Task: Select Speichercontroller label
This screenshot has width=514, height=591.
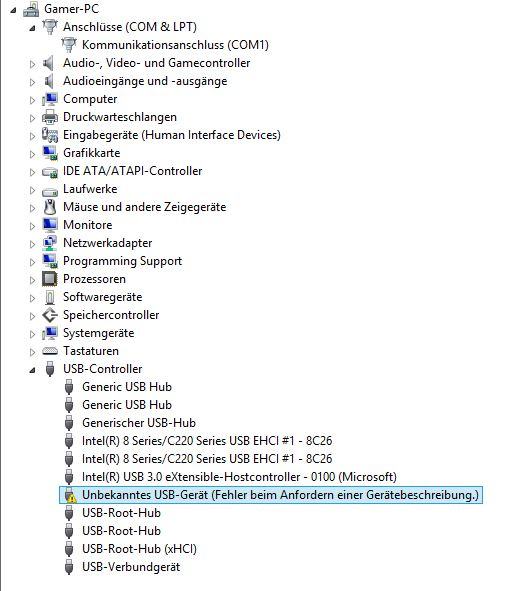Action: coord(111,315)
